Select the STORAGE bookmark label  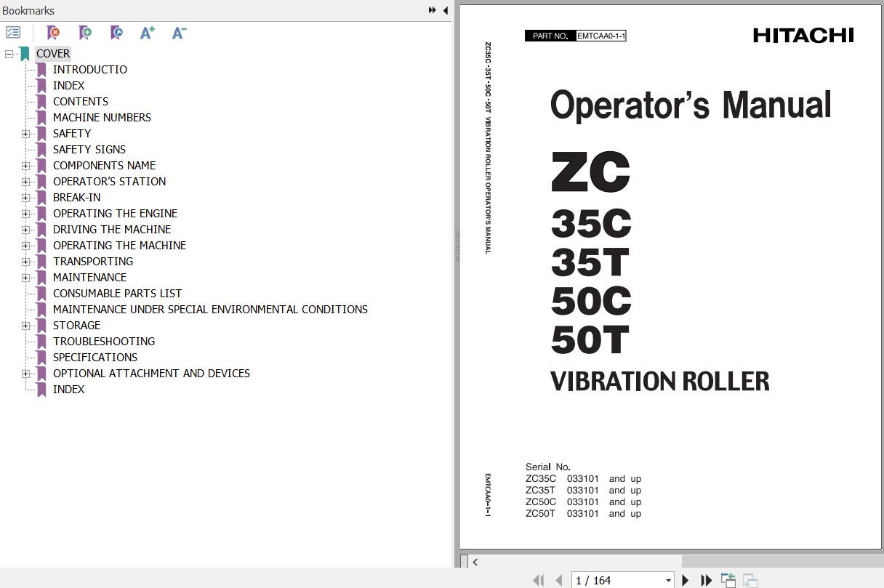tap(76, 326)
